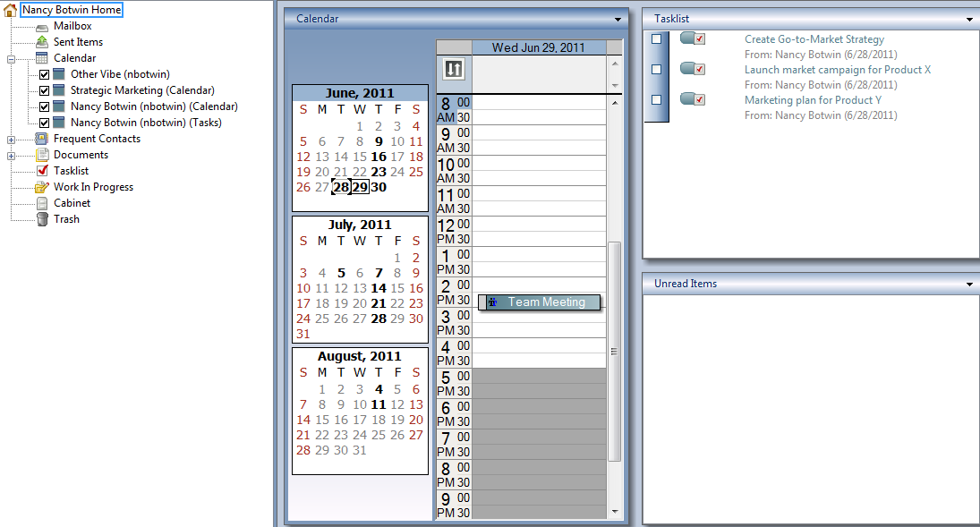Open the Calendar panel dropdown arrow
The height and width of the screenshot is (527, 980).
tap(618, 20)
